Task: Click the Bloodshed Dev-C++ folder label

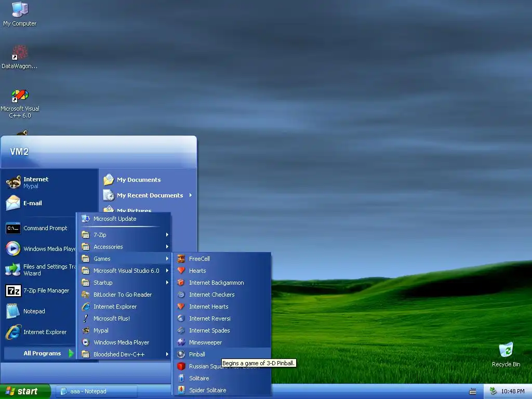Action: [x=119, y=354]
